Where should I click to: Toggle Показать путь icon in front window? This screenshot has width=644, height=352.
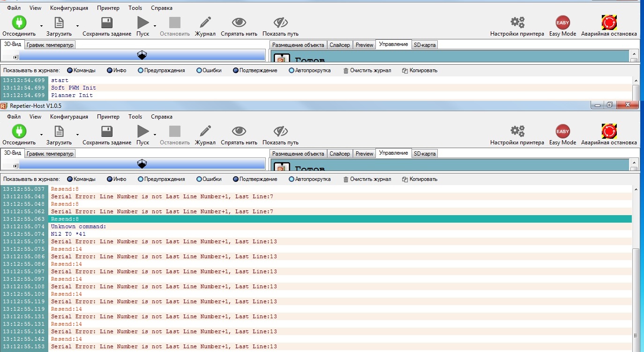[x=280, y=131]
